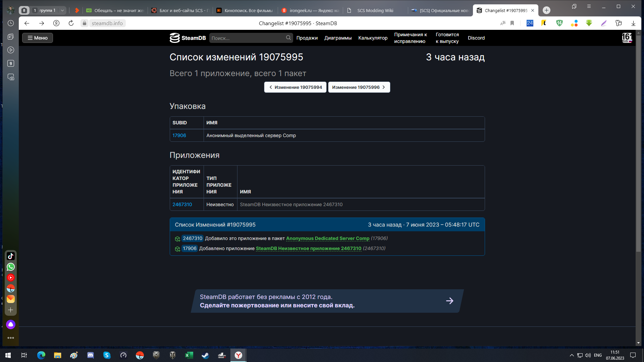Reload the current page
This screenshot has width=644, height=362.
click(71, 23)
